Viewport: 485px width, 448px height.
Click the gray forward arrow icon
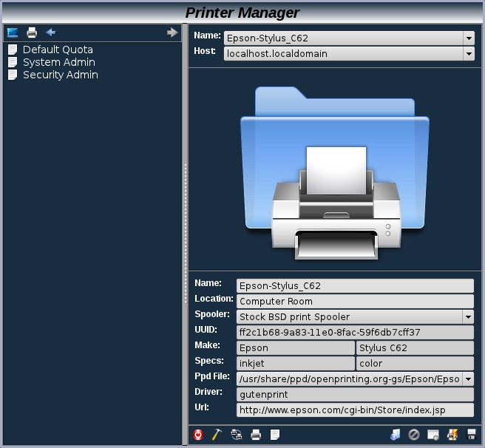click(x=172, y=33)
